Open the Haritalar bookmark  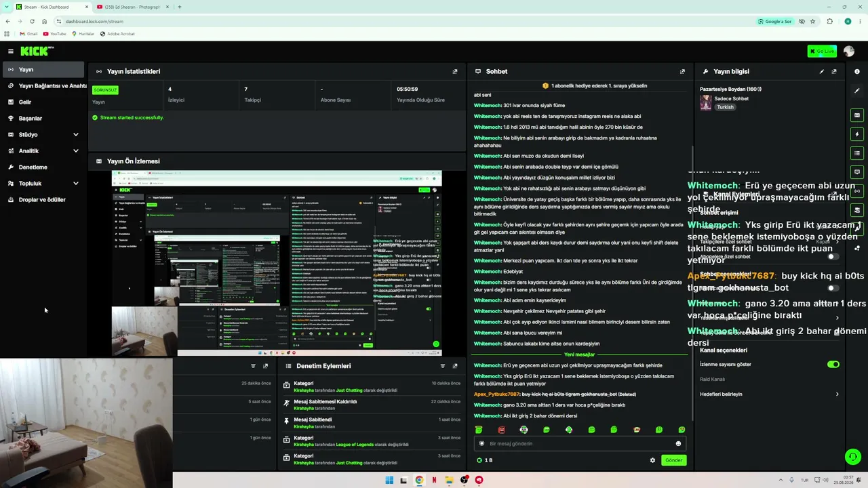(x=83, y=33)
